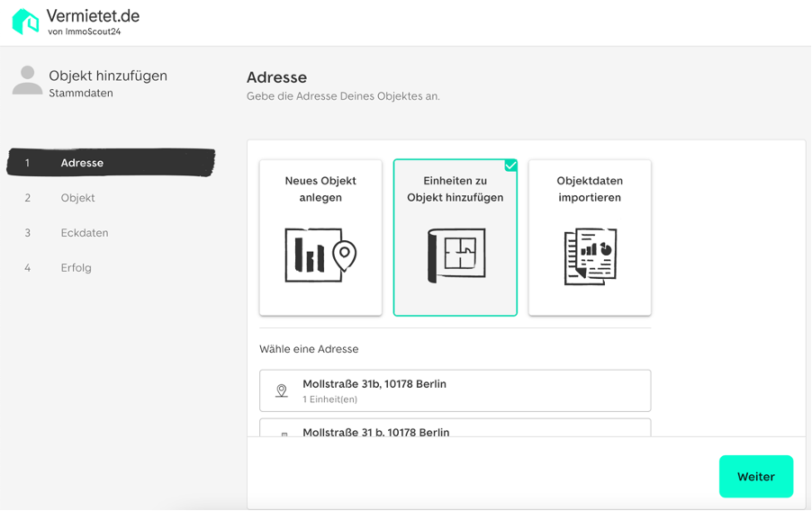Click text Gebe die Adresse Deines Objektes an

tap(343, 96)
